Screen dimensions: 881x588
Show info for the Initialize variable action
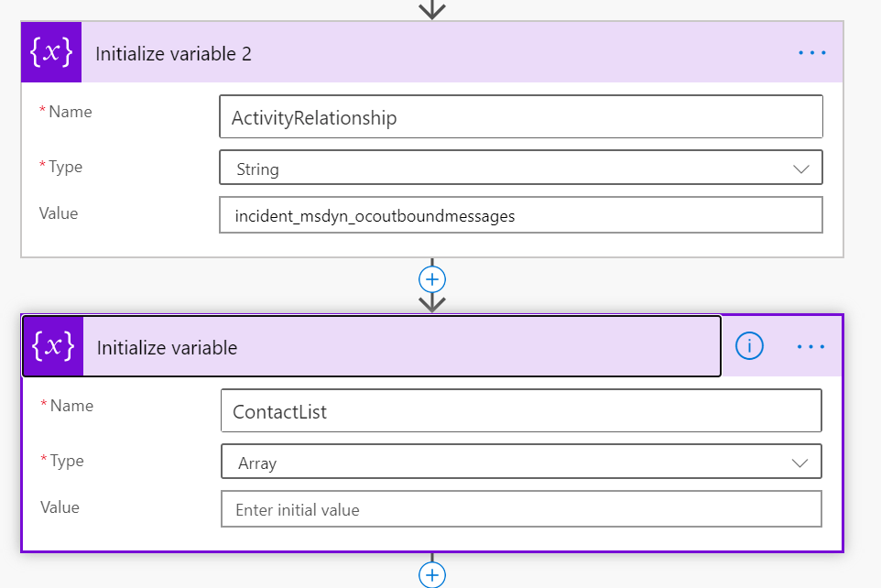pos(749,346)
